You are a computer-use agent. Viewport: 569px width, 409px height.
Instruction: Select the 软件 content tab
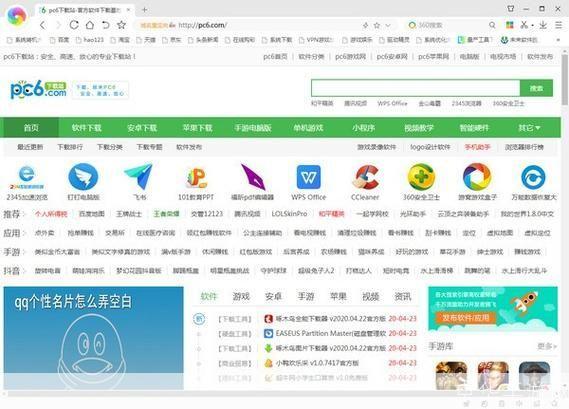208,296
